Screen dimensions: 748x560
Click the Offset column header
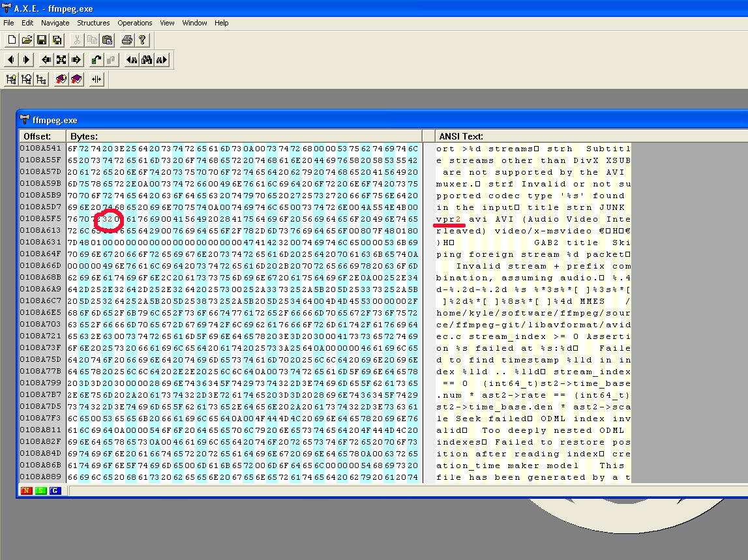(x=42, y=136)
